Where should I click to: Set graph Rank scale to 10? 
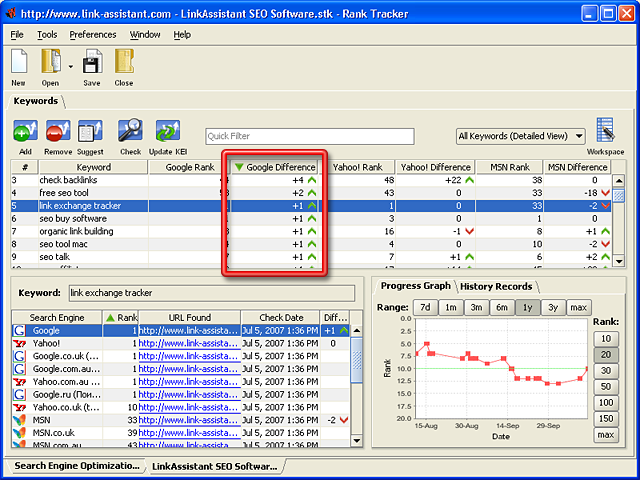606,339
